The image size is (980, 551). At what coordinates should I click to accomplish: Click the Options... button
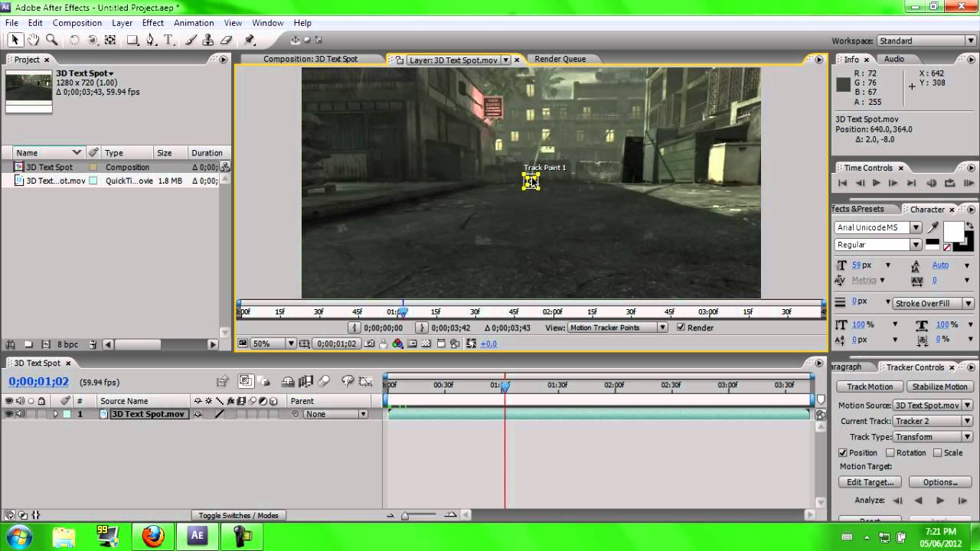click(x=940, y=482)
